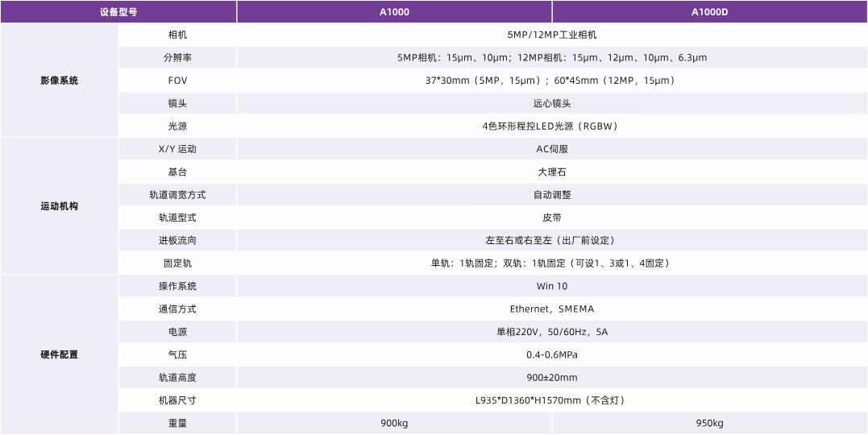Select the 4色环形程控LED光源 cell
This screenshot has width=868, height=435.
pyautogui.click(x=551, y=126)
